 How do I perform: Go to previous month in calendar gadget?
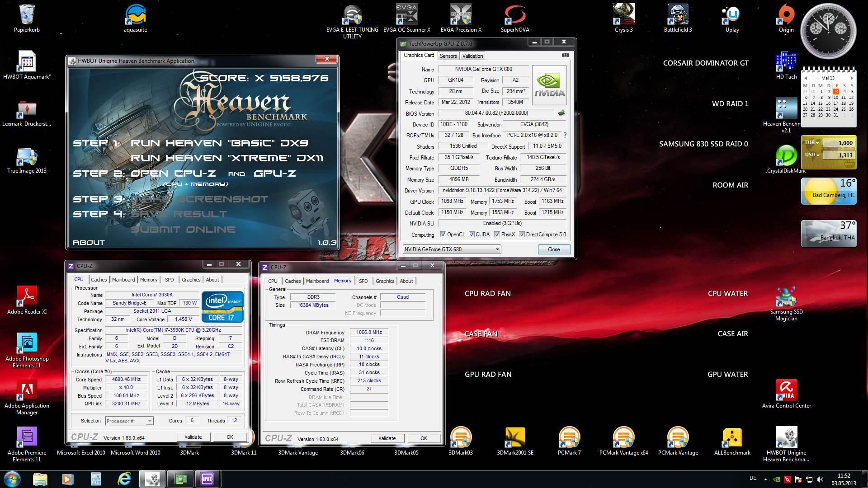point(806,78)
